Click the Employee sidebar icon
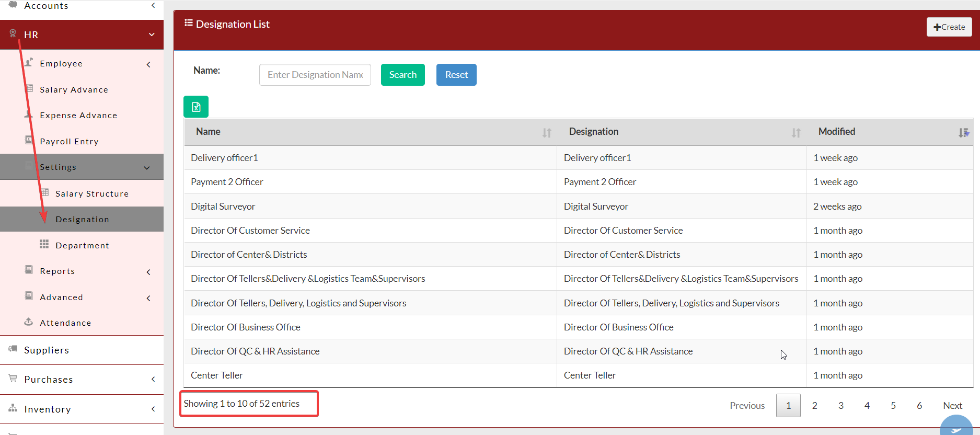This screenshot has height=435, width=980. (x=29, y=62)
